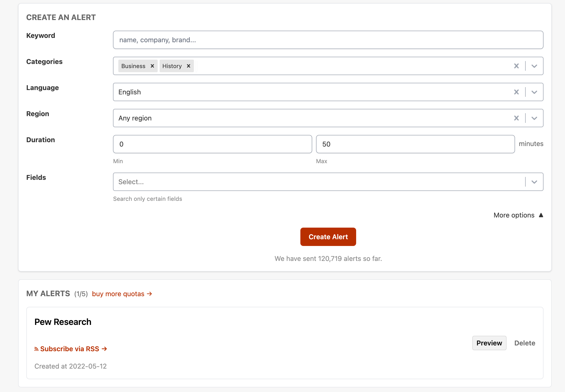
Task: Click the RSS feed icon
Action: pos(36,349)
